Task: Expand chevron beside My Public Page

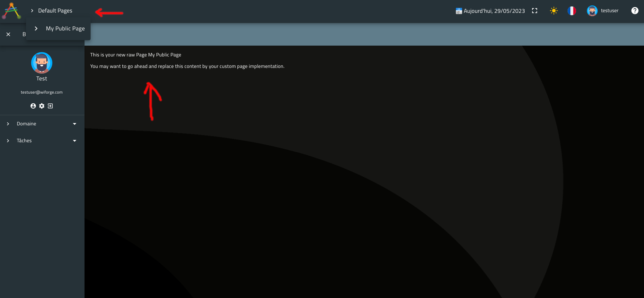Action: [x=36, y=29]
